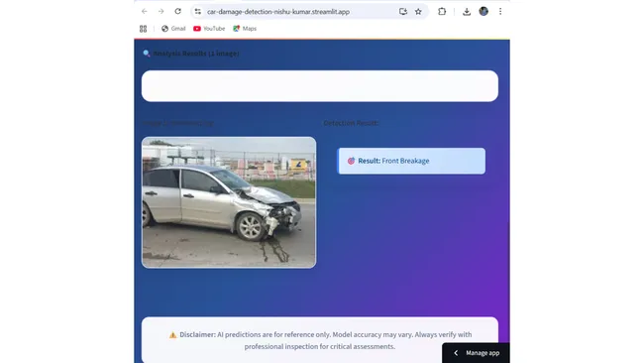Open the YouTube bookmark

coord(209,29)
